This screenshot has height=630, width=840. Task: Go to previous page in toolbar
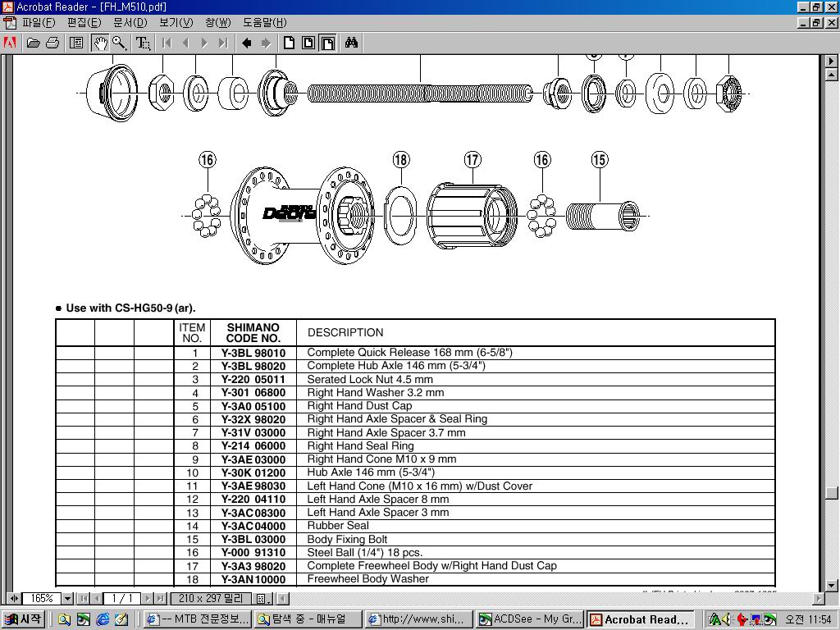185,43
